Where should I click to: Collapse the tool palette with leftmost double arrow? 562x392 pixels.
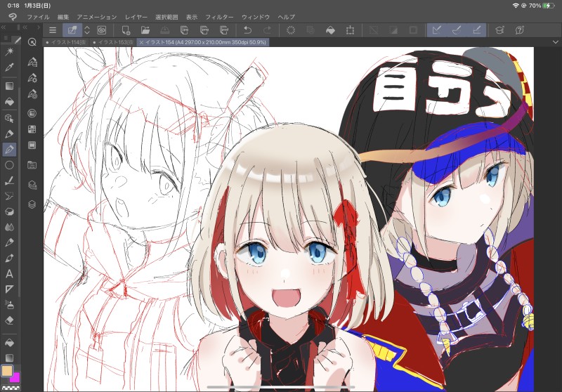point(4,27)
